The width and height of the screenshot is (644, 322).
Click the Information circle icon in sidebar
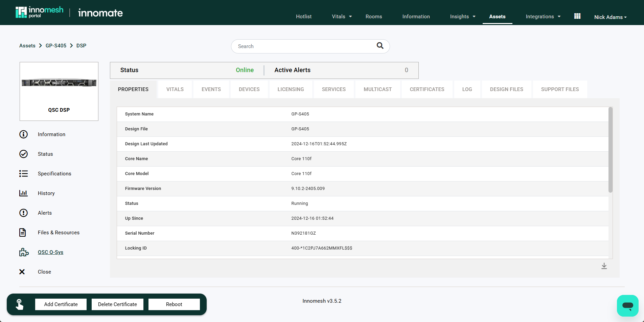point(23,134)
